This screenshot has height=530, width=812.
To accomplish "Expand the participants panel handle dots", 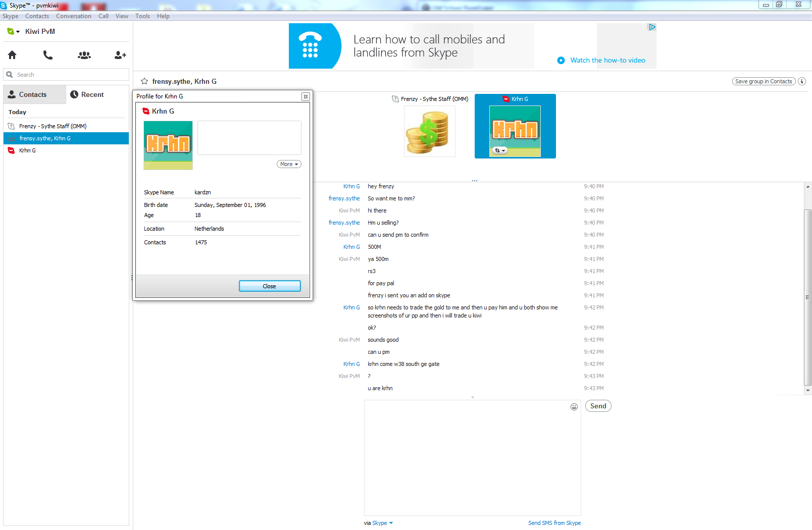I will point(475,180).
